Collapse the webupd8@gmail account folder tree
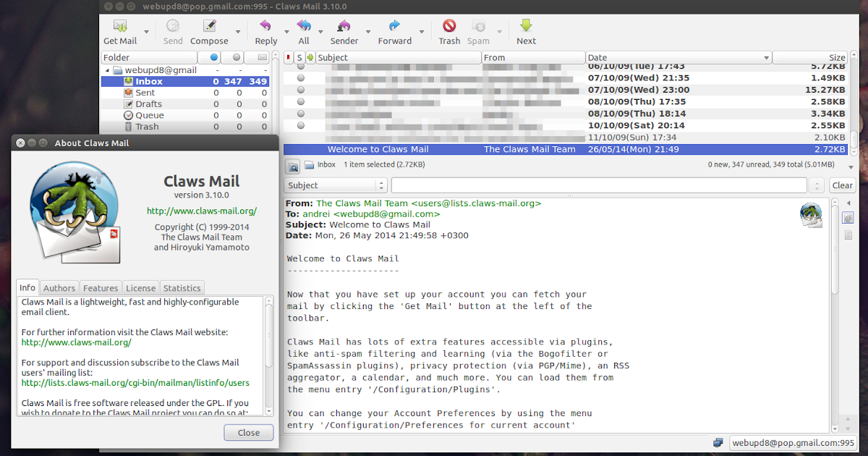868x456 pixels. [109, 69]
